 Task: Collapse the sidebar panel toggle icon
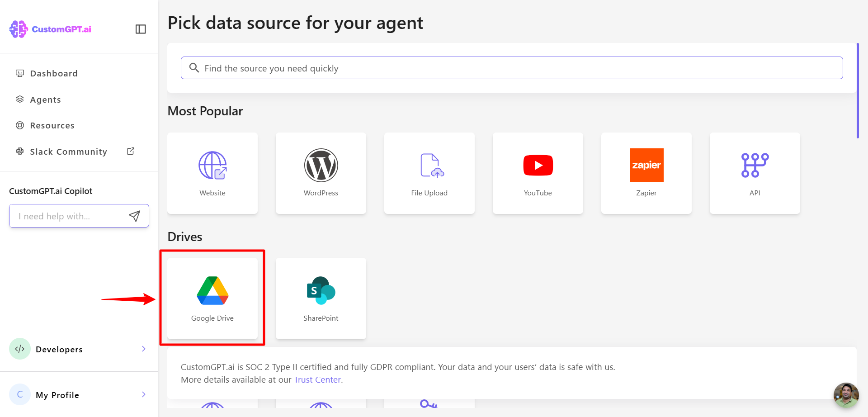tap(141, 29)
